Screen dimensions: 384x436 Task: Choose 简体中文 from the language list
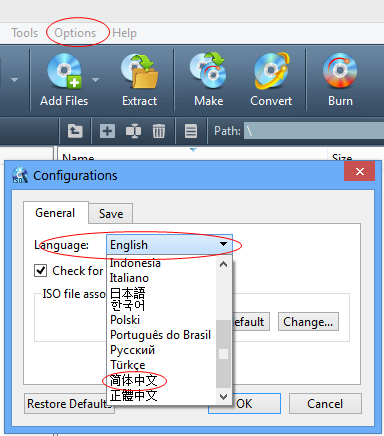click(x=133, y=380)
